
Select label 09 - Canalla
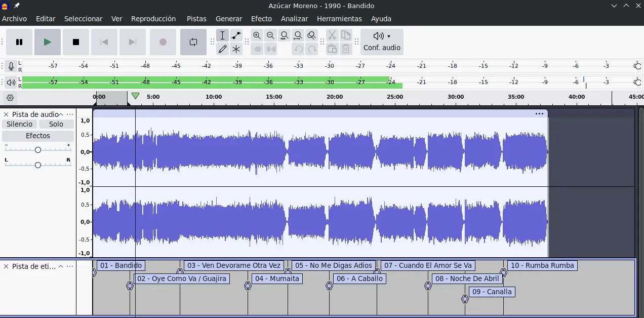tap(492, 292)
